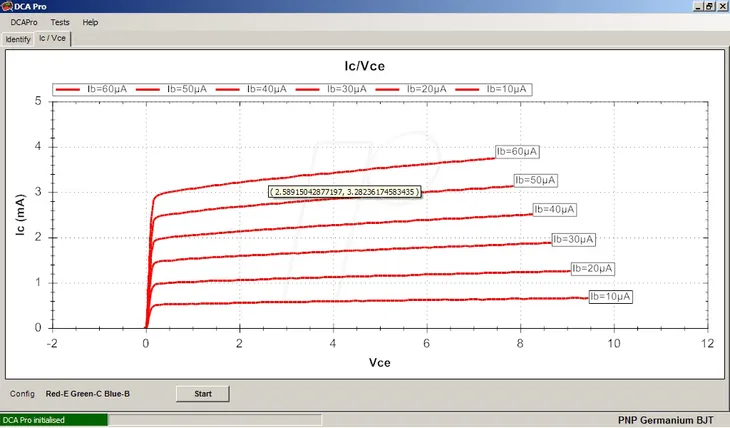Click the Ib=20µA curve end label
This screenshot has width=730, height=428.
click(592, 269)
